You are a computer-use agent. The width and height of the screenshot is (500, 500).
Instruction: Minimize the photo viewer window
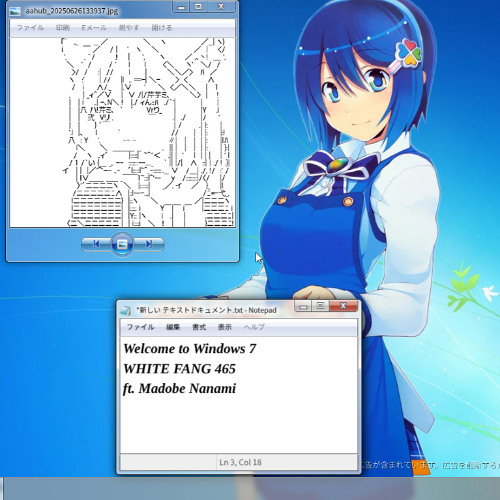point(181,7)
